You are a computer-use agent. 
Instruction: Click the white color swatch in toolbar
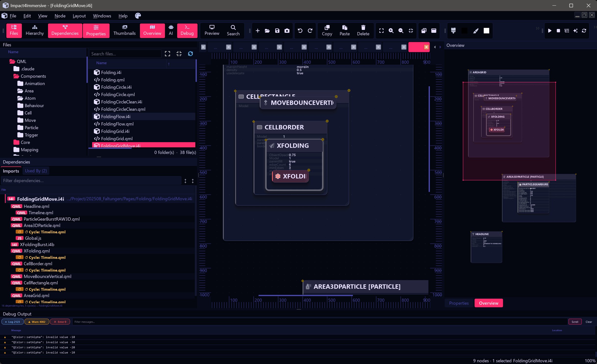pos(486,31)
